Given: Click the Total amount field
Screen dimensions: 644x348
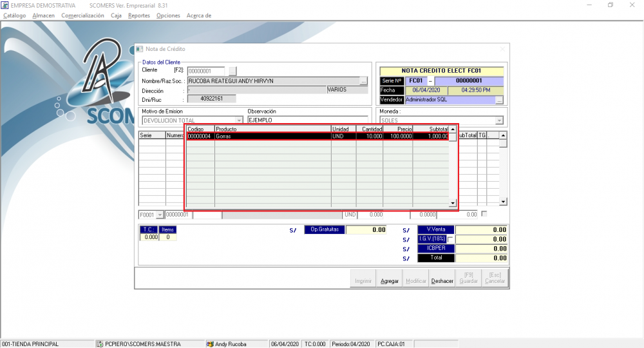Looking at the screenshot, I should 481,258.
